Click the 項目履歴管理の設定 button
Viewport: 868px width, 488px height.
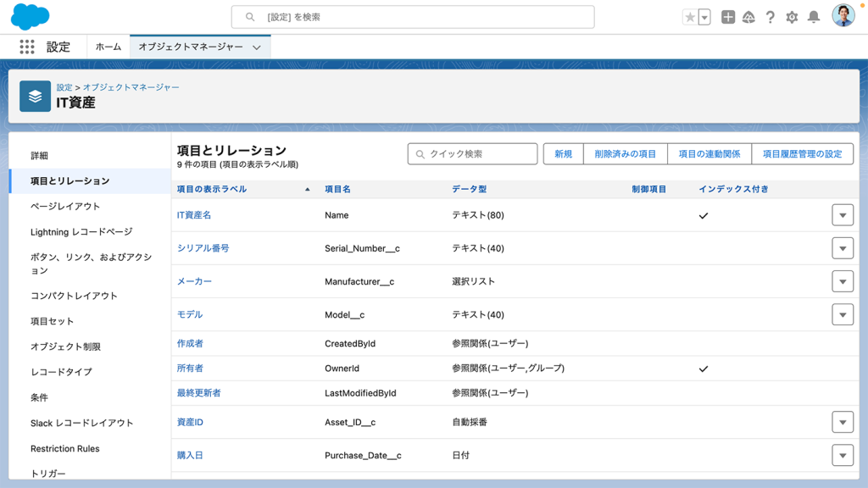(802, 153)
